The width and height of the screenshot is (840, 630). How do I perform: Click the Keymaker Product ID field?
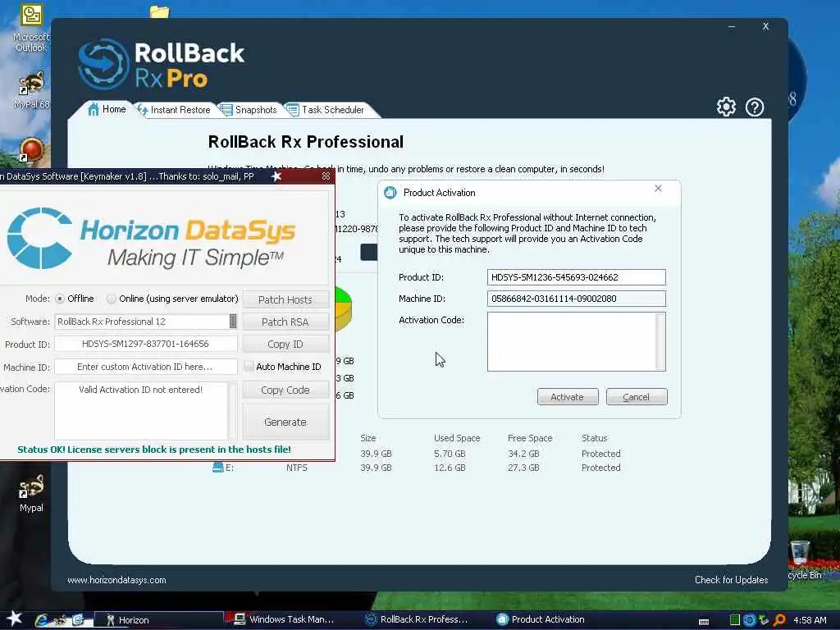pyautogui.click(x=146, y=344)
